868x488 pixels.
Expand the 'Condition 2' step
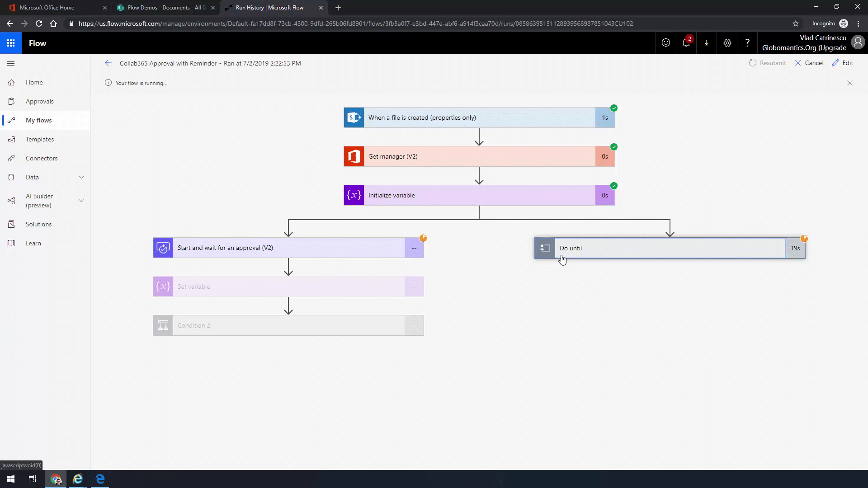[x=288, y=325]
